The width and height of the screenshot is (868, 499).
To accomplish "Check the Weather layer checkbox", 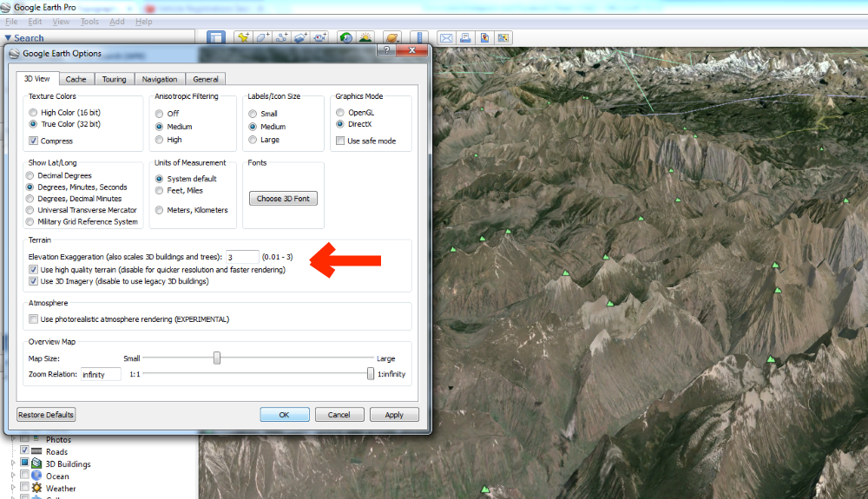I will 24,487.
